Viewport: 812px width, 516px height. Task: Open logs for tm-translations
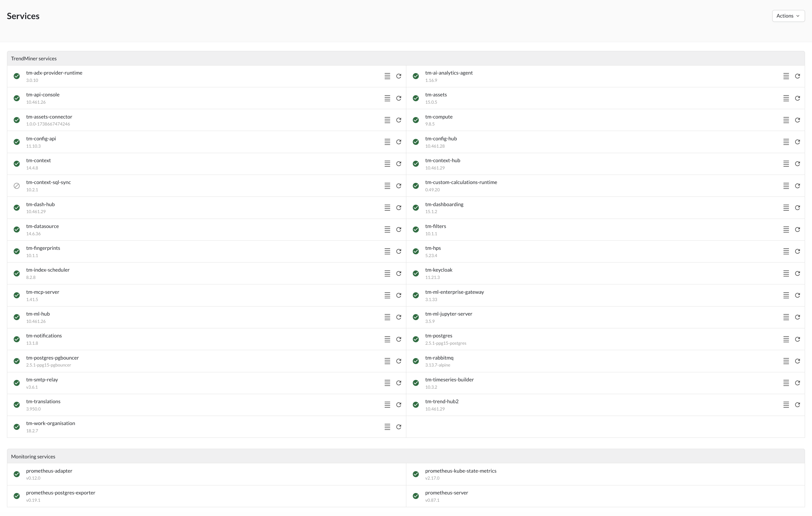(x=387, y=405)
